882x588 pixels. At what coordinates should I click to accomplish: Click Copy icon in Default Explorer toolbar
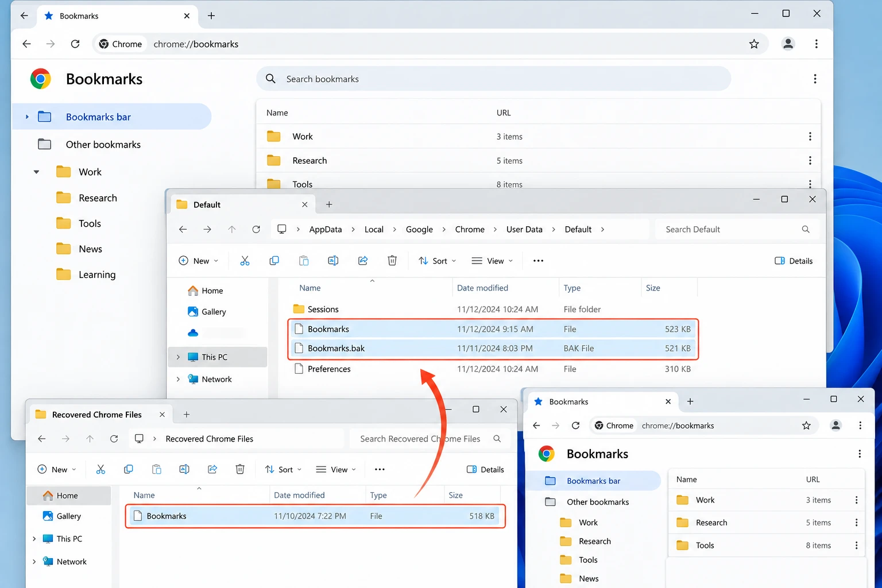click(274, 261)
